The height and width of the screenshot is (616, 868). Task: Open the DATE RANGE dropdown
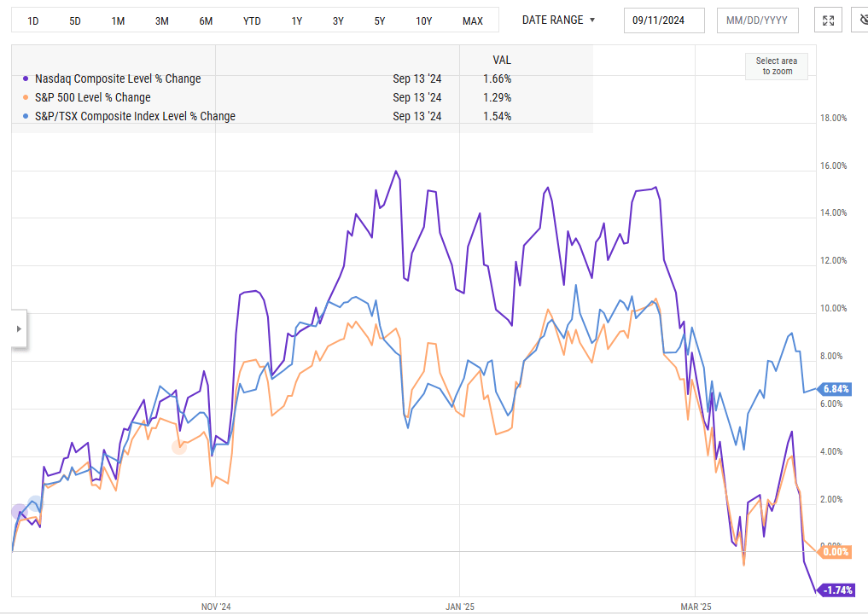click(x=559, y=20)
